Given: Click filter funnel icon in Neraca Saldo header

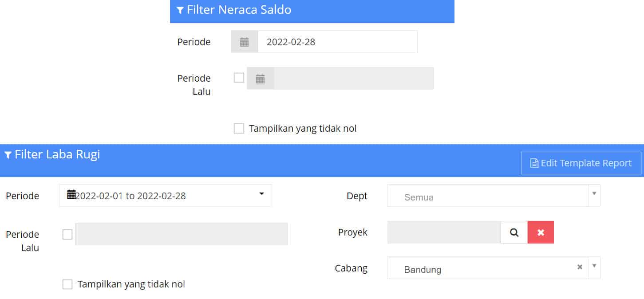Looking at the screenshot, I should (180, 10).
